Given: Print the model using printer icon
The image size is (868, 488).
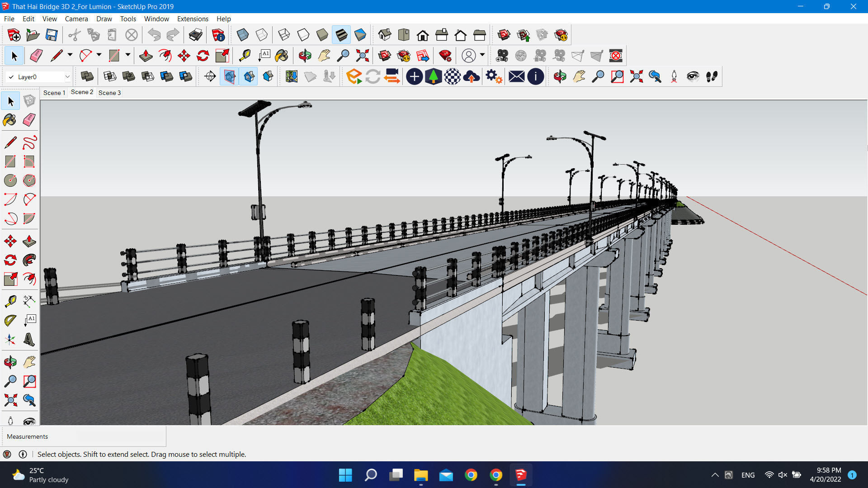Looking at the screenshot, I should (x=195, y=35).
